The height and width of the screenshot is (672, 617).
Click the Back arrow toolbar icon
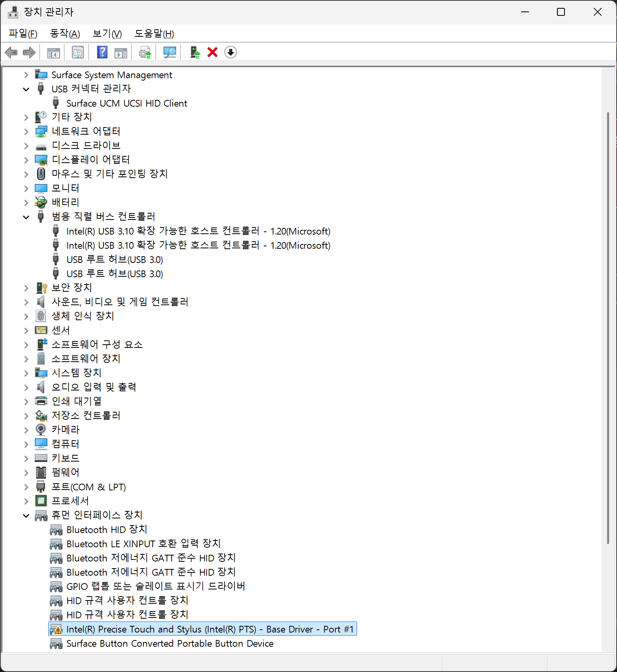[x=11, y=52]
